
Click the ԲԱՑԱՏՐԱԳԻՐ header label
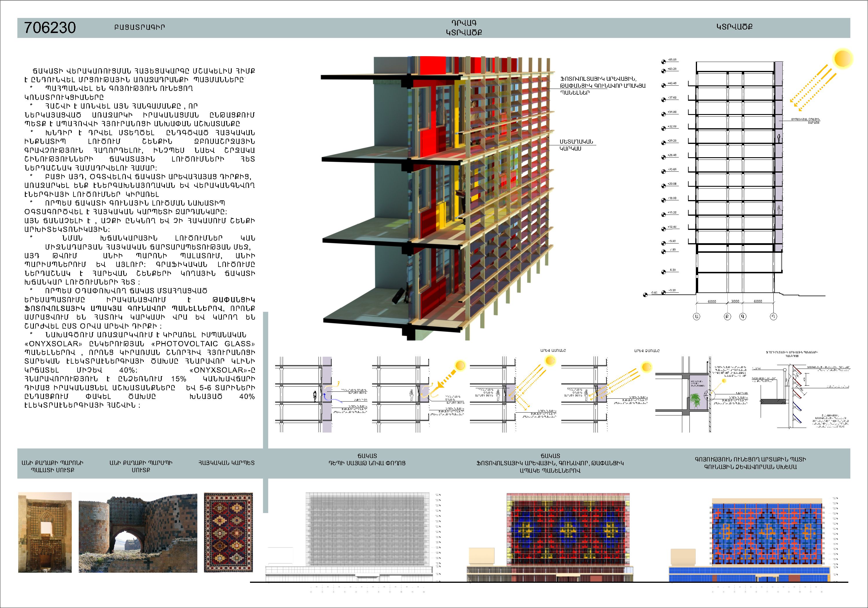point(139,27)
